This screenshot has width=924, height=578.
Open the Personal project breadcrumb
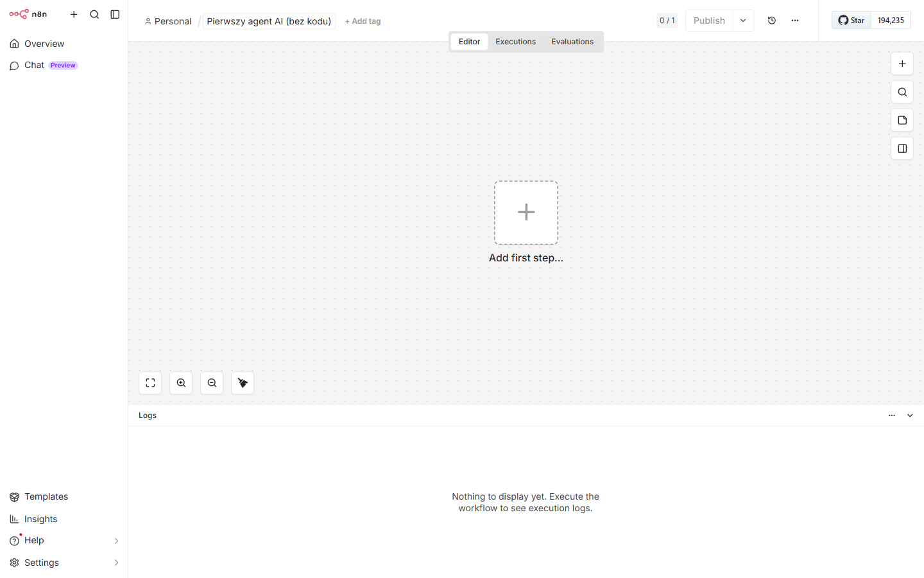tap(168, 21)
